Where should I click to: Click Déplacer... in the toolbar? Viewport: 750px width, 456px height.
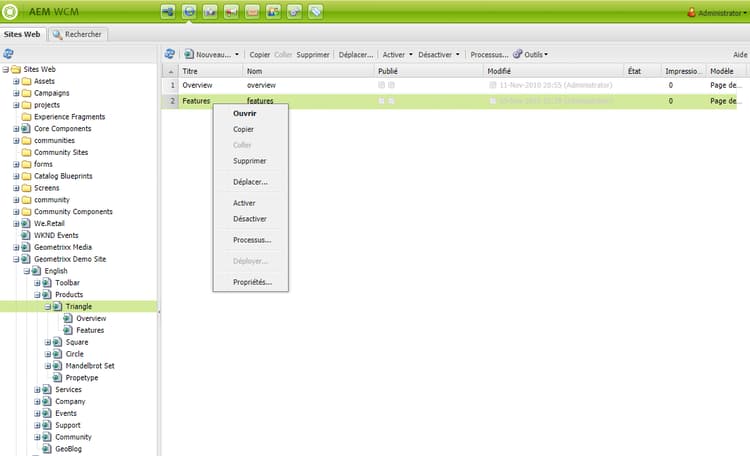pos(356,55)
